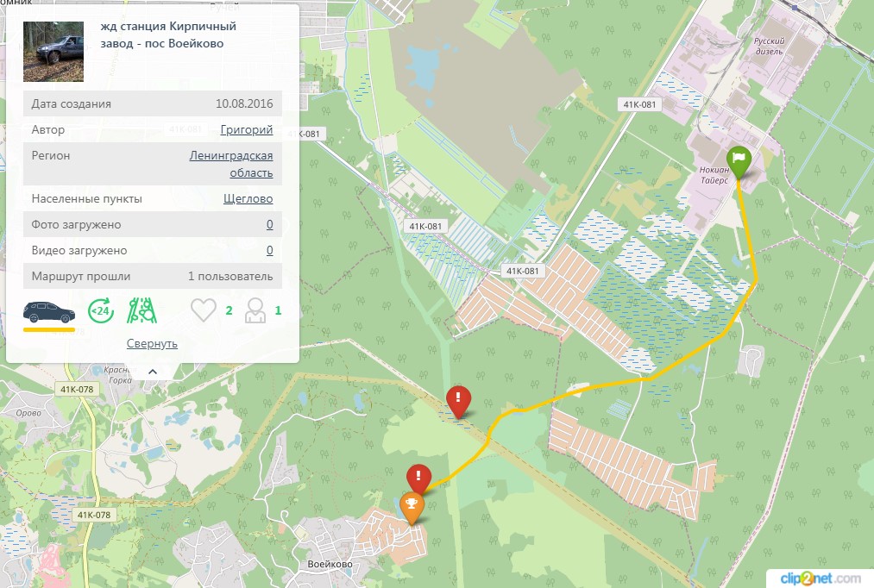Click the green start flag marker
This screenshot has height=588, width=874.
[x=739, y=161]
